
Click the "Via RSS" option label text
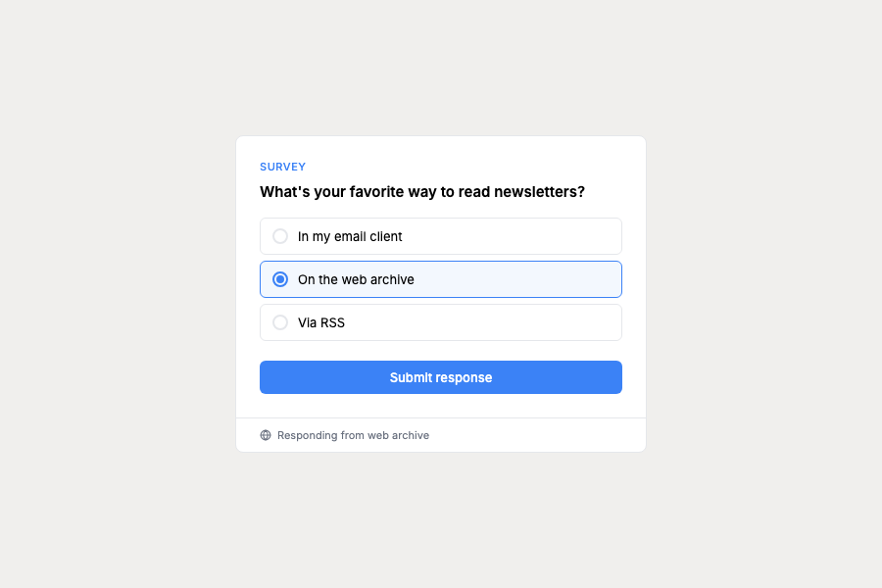[323, 322]
